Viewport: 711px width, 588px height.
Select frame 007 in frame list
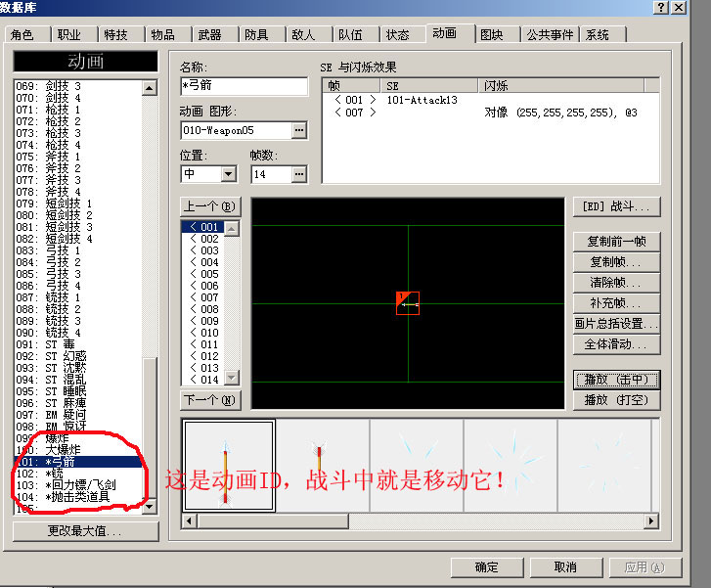coord(202,297)
